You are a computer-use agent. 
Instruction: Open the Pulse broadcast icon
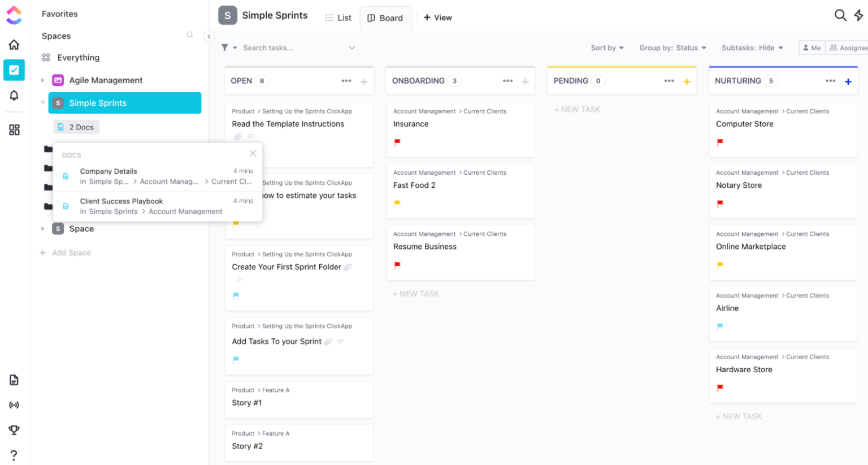14,404
